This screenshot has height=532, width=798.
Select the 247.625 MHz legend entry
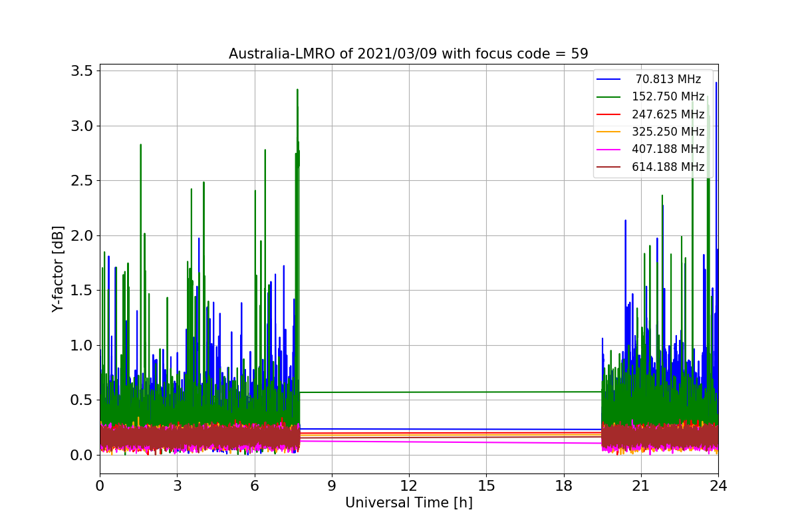tap(650, 114)
